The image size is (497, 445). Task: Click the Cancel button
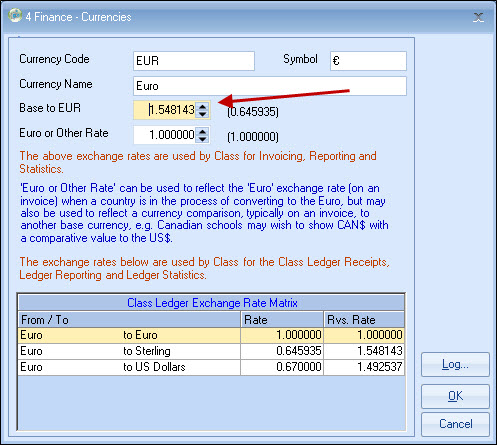pyautogui.click(x=455, y=424)
